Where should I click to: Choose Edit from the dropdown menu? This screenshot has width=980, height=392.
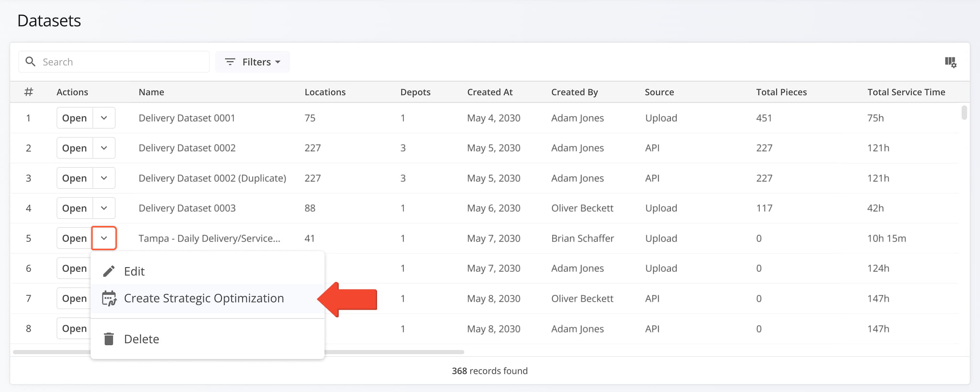tap(207, 271)
